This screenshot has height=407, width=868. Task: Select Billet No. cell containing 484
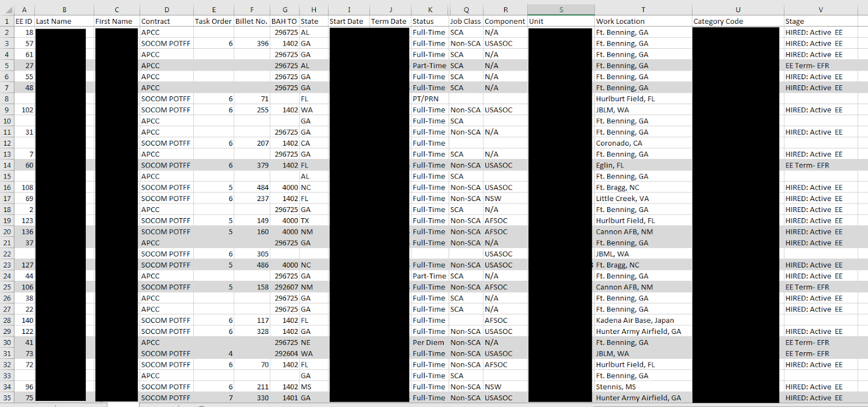click(x=252, y=188)
